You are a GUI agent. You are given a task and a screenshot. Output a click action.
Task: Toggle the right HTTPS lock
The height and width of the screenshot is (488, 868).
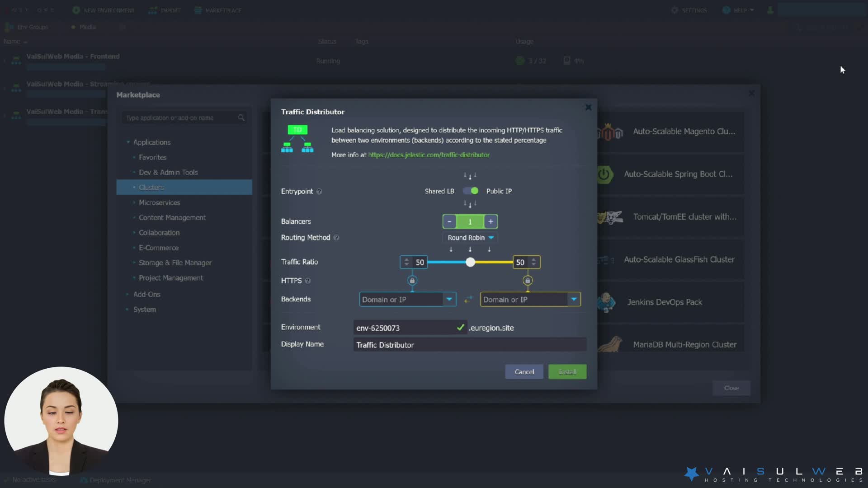(528, 281)
